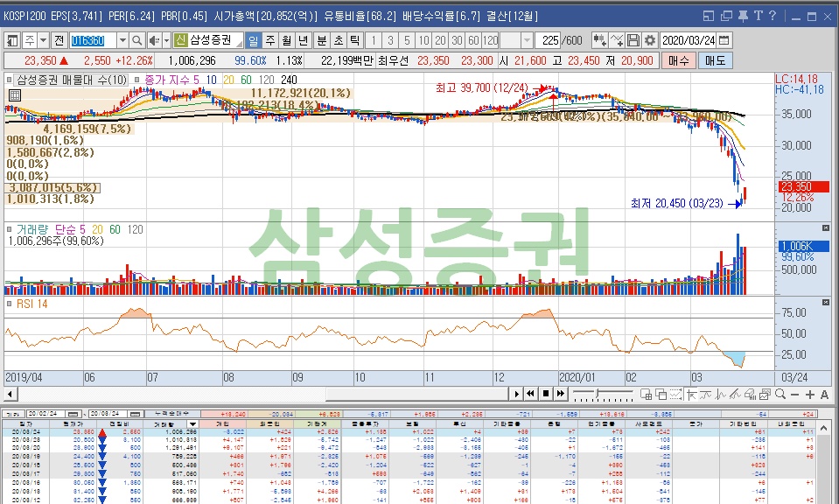Click the 전 button beside stock code
Screen dimensions: 839x504
[59, 40]
